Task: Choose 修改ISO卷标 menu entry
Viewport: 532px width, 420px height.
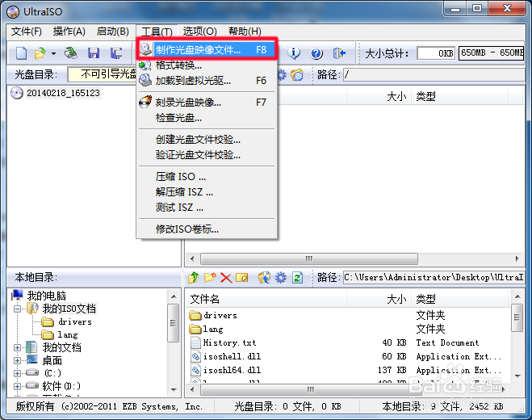Action: 207,229
